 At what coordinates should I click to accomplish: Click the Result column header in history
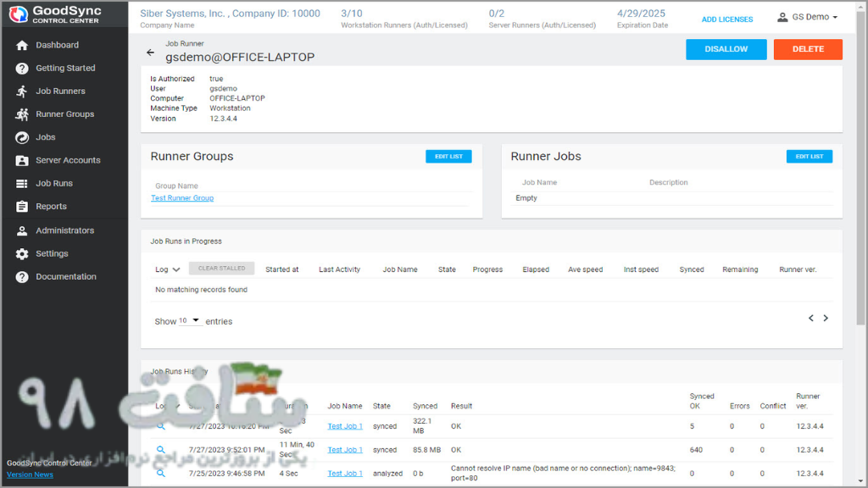tap(461, 406)
